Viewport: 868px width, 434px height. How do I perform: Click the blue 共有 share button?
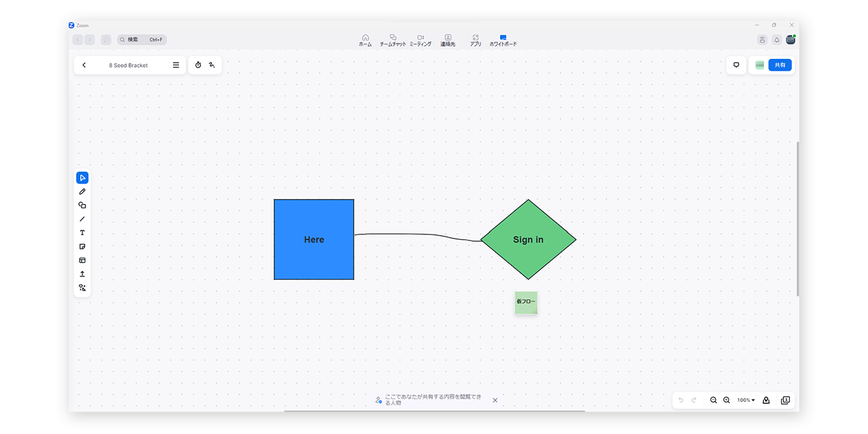(x=779, y=65)
